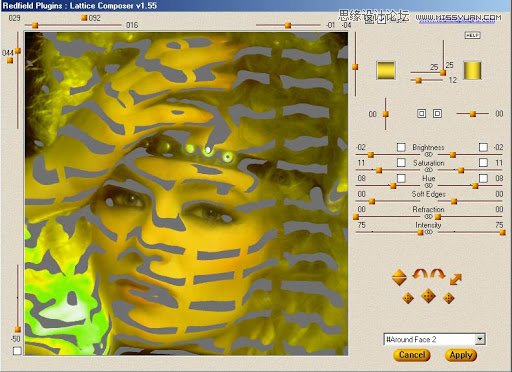512x372 pixels.
Task: Click the rotate-right curved arrow icon
Action: (x=438, y=274)
